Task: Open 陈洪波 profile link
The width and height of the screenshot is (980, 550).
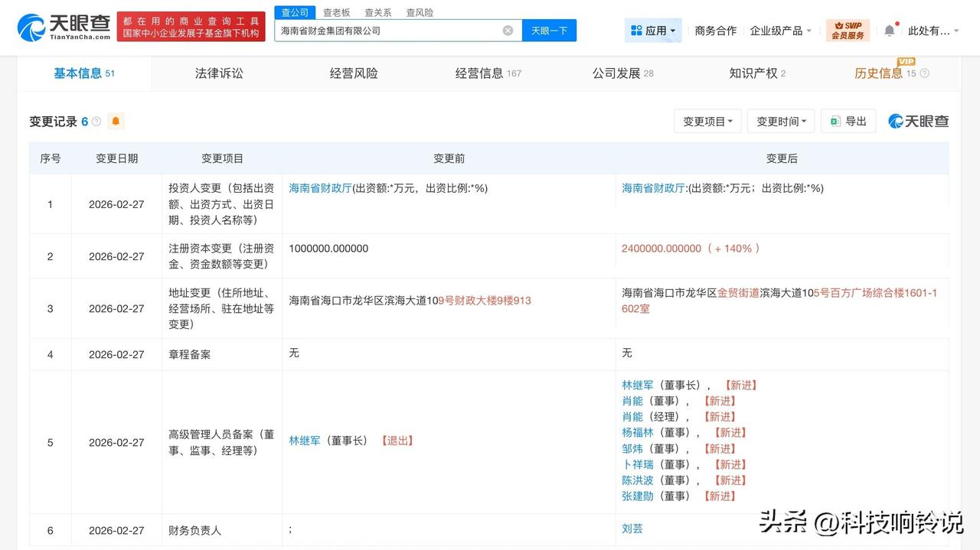Action: 638,480
